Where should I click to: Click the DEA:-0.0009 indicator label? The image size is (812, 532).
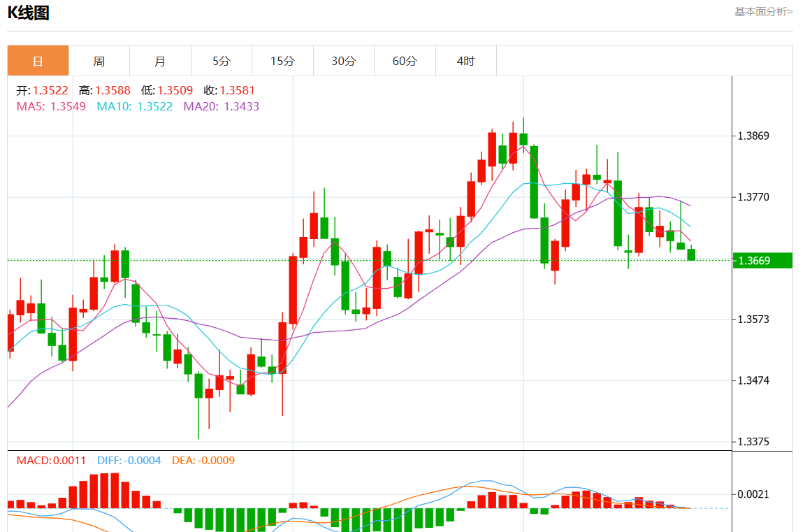[x=203, y=461]
